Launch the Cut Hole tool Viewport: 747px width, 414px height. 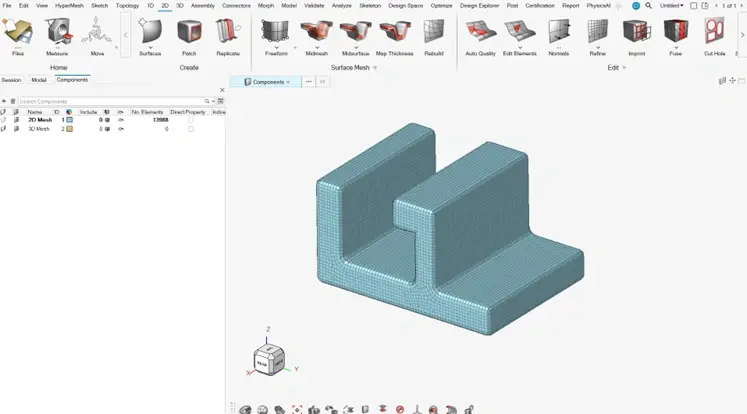coord(714,35)
